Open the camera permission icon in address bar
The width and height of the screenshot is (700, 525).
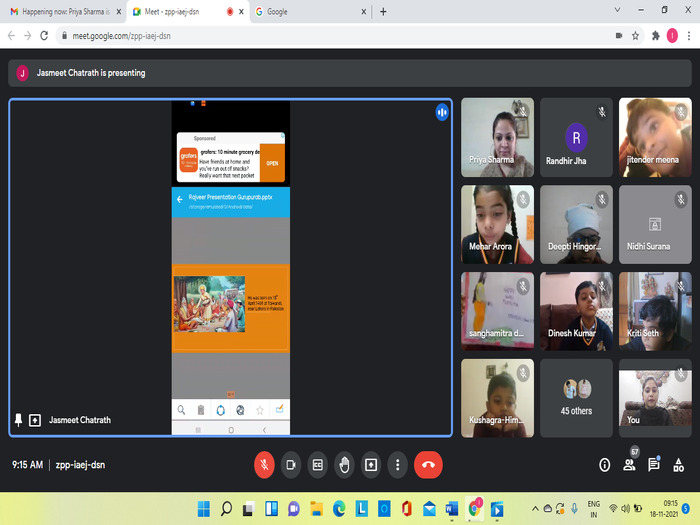point(619,36)
